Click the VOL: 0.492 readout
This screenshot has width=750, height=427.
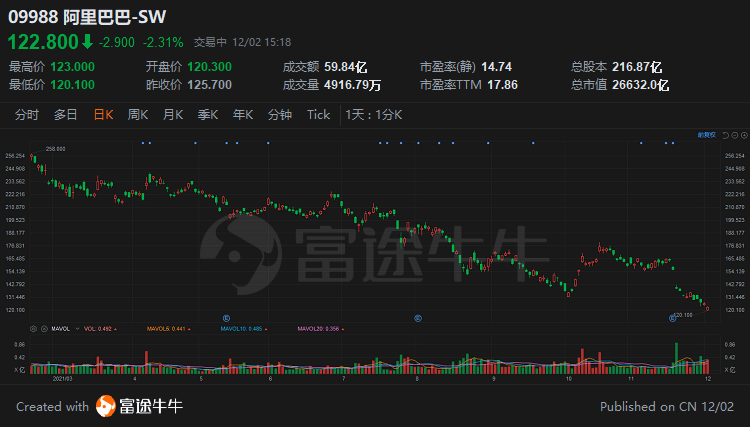(x=98, y=329)
